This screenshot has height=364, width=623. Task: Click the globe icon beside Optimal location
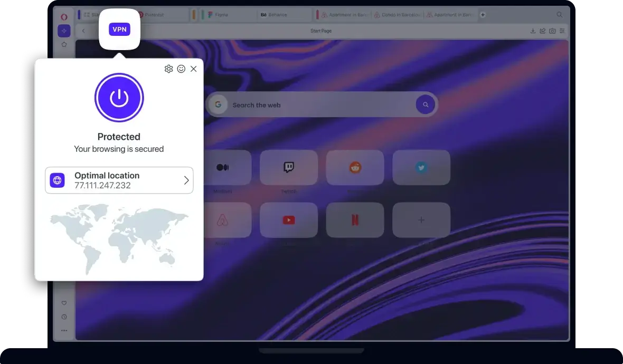pos(57,180)
